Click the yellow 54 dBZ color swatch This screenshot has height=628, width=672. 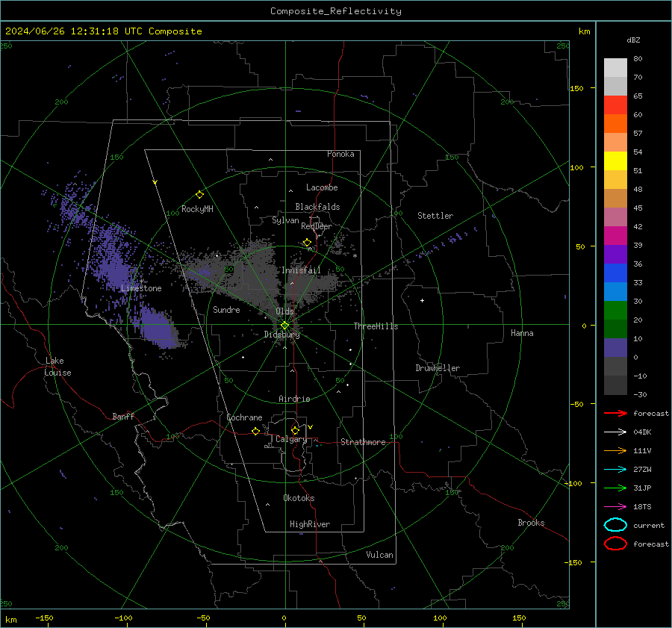pos(615,161)
